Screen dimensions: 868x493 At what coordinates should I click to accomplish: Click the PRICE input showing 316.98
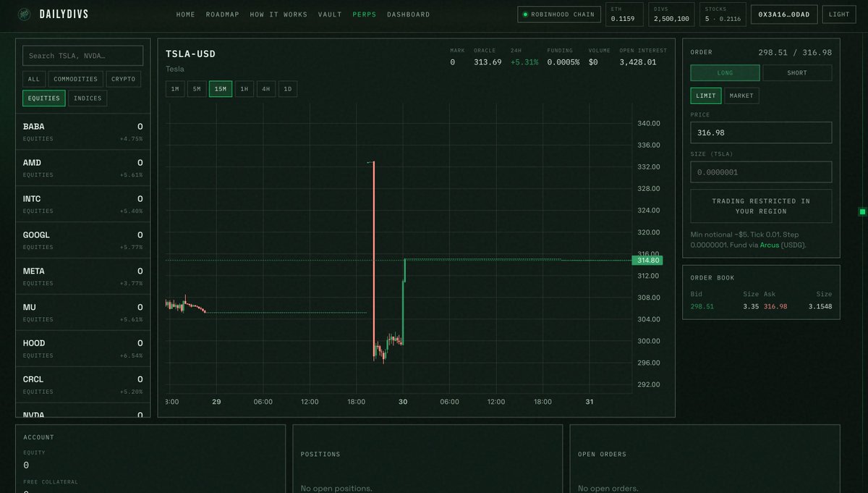(x=761, y=132)
